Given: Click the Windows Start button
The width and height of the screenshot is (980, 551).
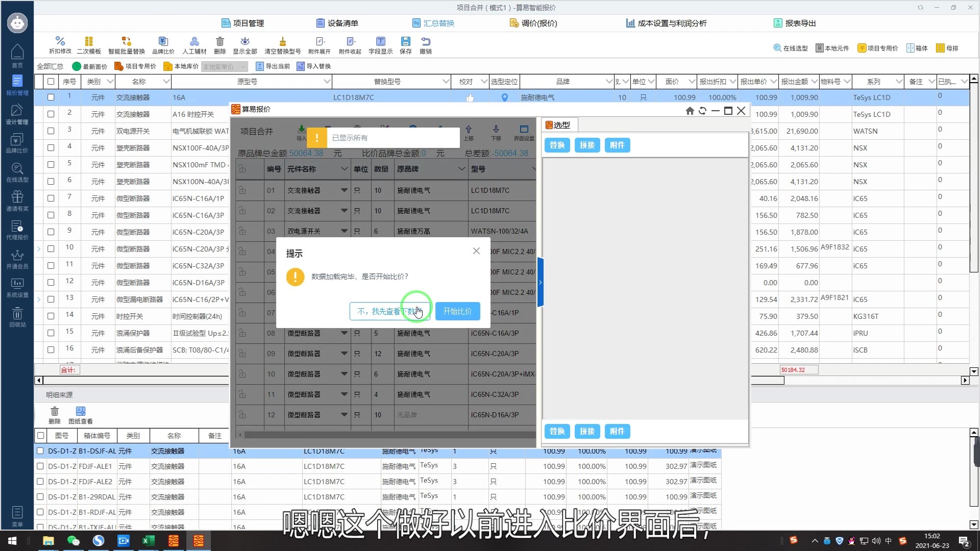Looking at the screenshot, I should coord(12,541).
